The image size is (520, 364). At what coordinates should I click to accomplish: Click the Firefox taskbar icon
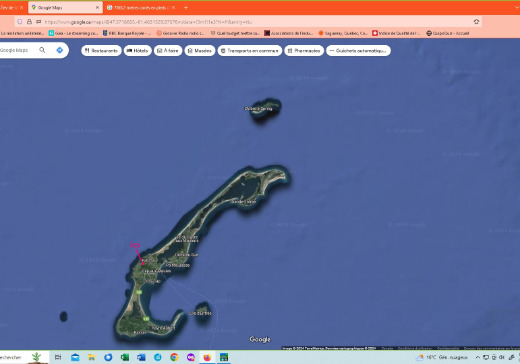point(207,357)
